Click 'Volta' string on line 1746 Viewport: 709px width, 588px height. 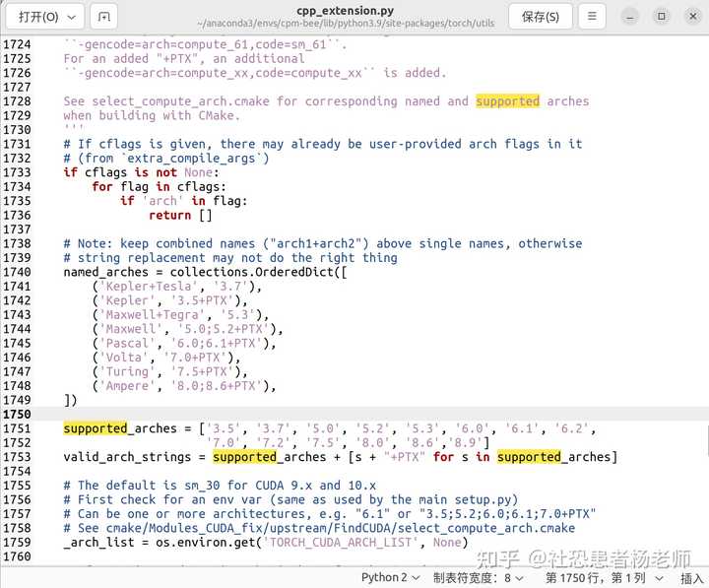click(123, 358)
